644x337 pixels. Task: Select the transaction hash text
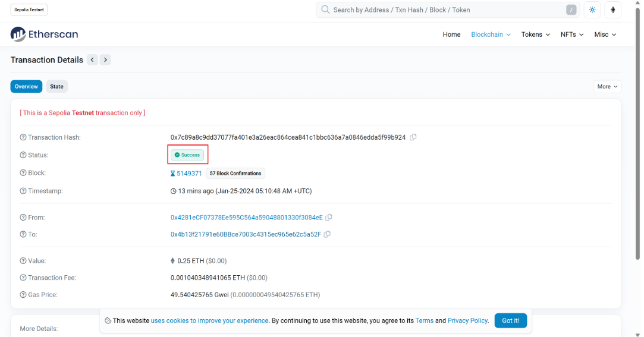(x=288, y=137)
